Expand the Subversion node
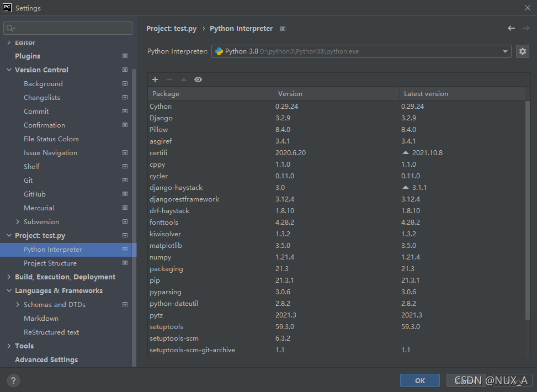Image resolution: width=537 pixels, height=392 pixels. [x=18, y=222]
